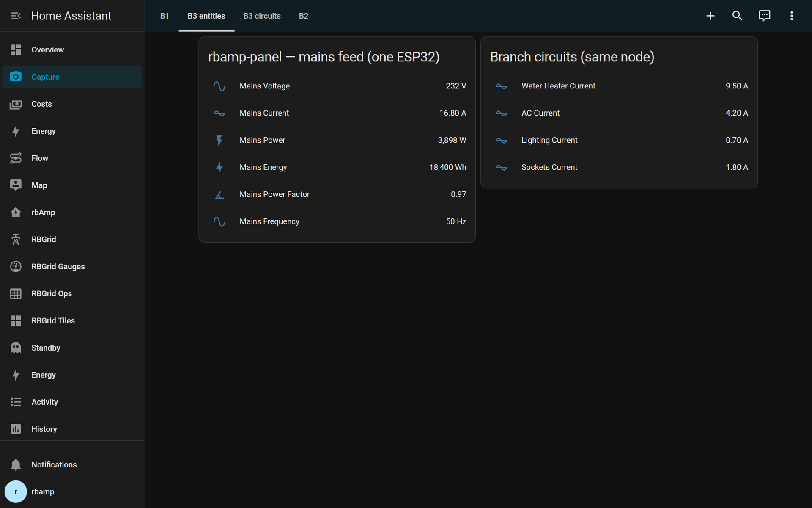
Task: Click the Lighting Current icon
Action: coord(501,140)
